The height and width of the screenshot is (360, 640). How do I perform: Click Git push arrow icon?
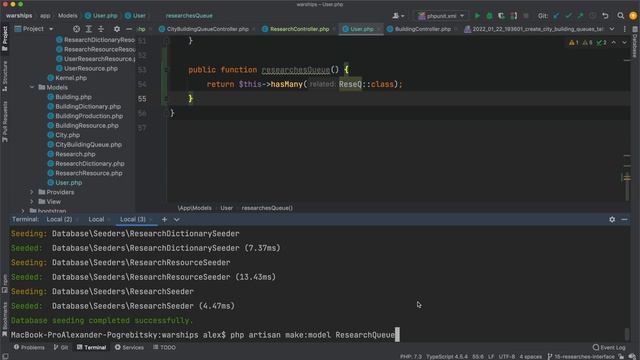[580, 16]
